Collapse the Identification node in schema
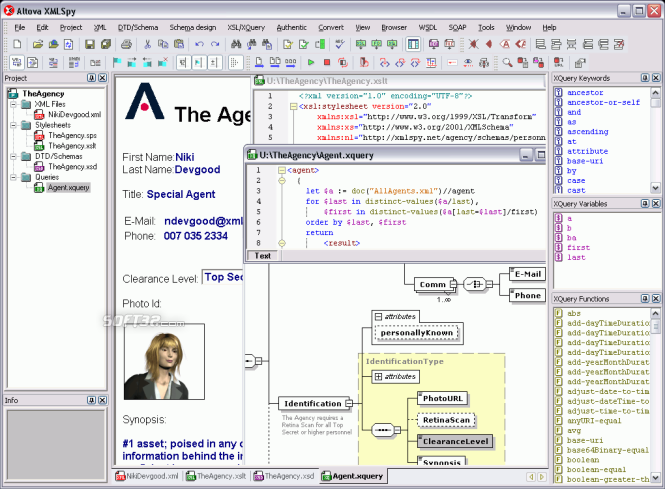Image resolution: width=665 pixels, height=489 pixels. point(349,403)
